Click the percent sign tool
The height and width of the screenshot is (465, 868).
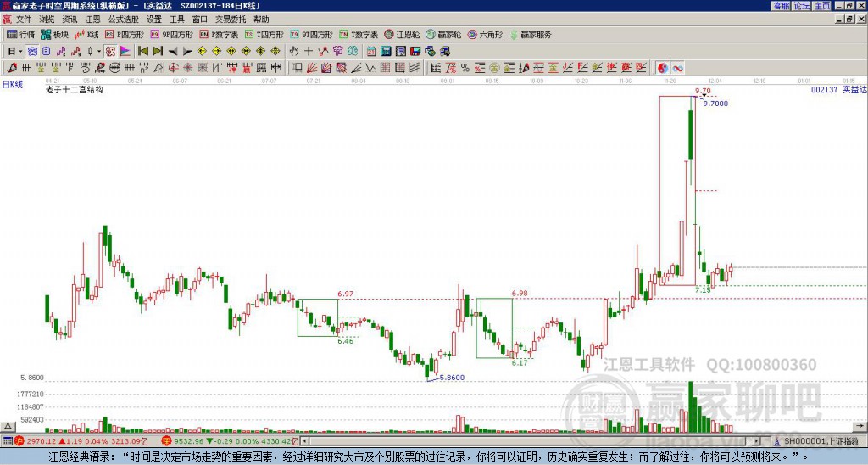(465, 68)
